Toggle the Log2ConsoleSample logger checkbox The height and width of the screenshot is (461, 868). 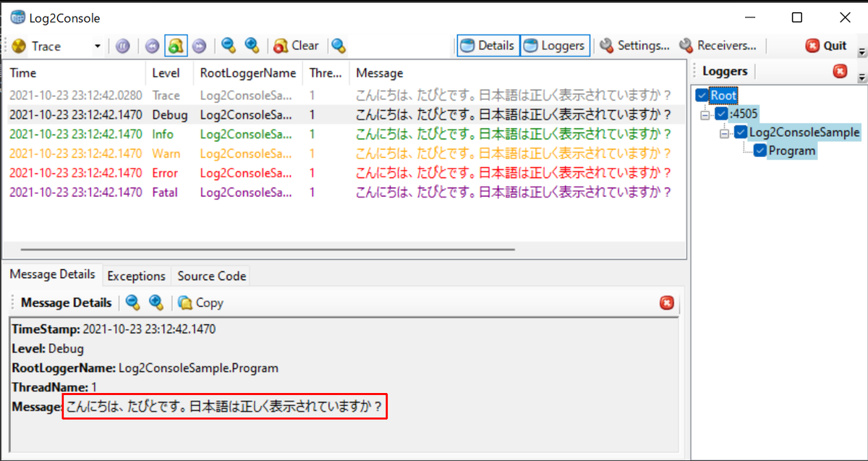click(739, 132)
